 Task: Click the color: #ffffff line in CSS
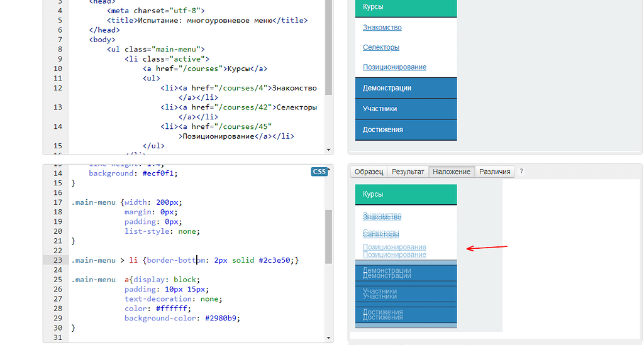158,309
